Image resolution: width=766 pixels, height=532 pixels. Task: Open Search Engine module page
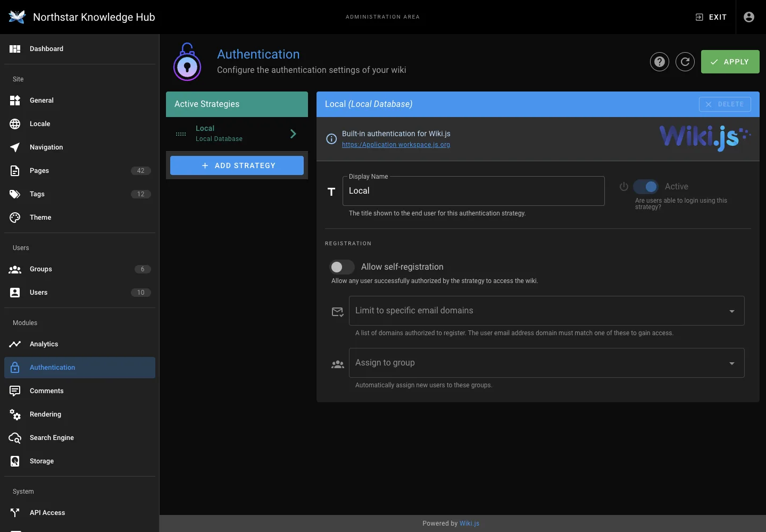click(80, 438)
